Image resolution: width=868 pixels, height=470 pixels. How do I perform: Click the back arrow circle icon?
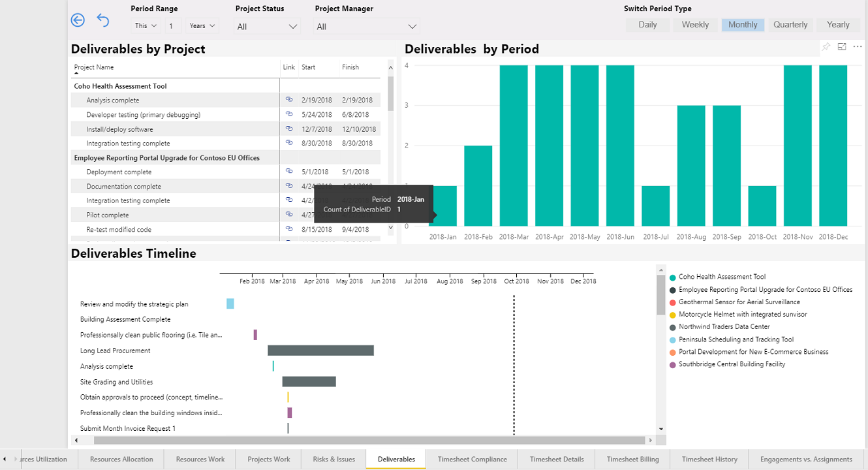tap(78, 20)
